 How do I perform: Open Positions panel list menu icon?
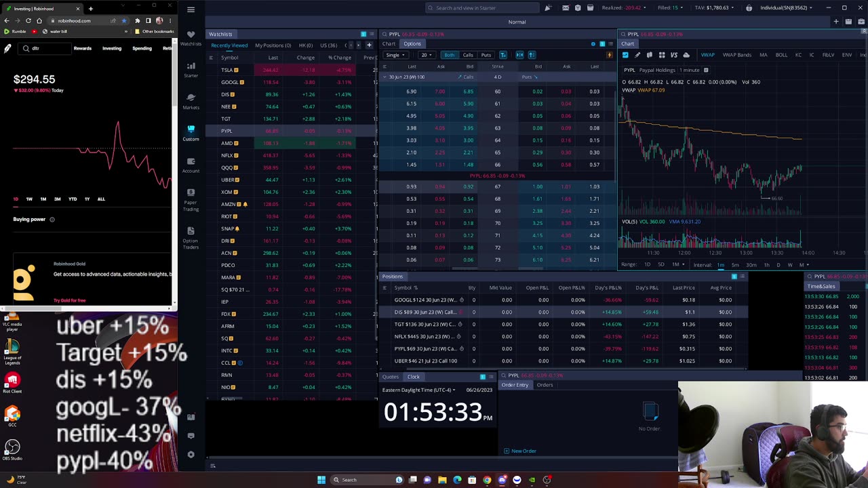pos(742,277)
